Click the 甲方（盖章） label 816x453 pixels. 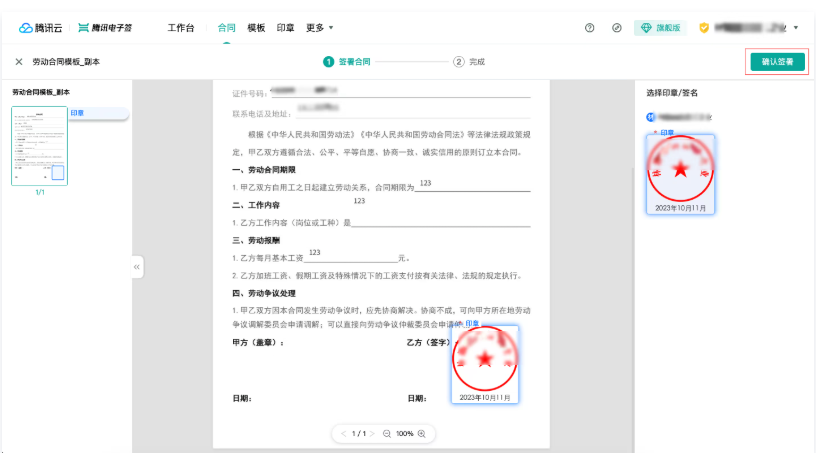coord(258,343)
